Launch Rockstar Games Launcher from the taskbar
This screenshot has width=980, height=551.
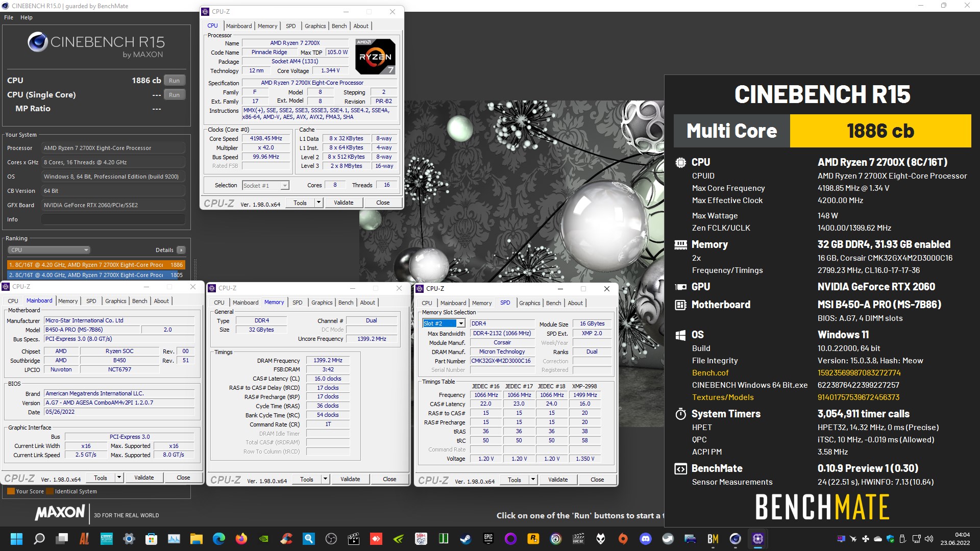[x=533, y=539]
